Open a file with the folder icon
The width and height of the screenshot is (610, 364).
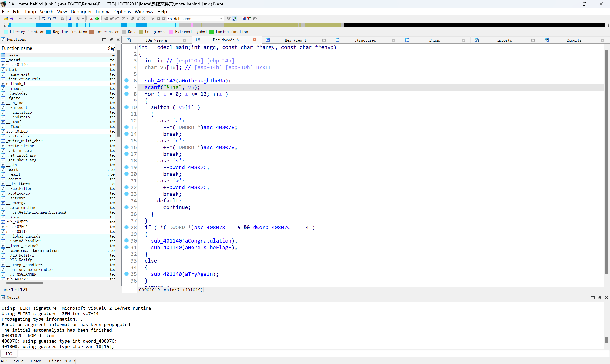6,19
